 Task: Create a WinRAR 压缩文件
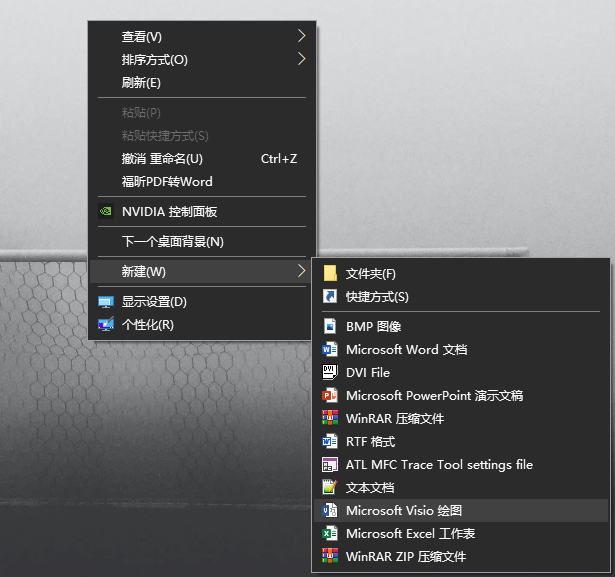point(461,419)
